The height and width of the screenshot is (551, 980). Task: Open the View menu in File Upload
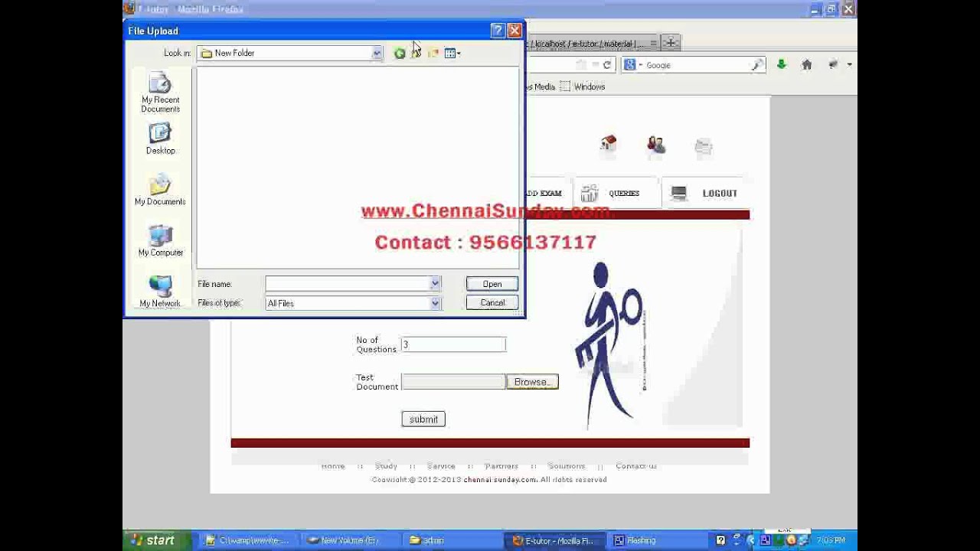coord(452,53)
